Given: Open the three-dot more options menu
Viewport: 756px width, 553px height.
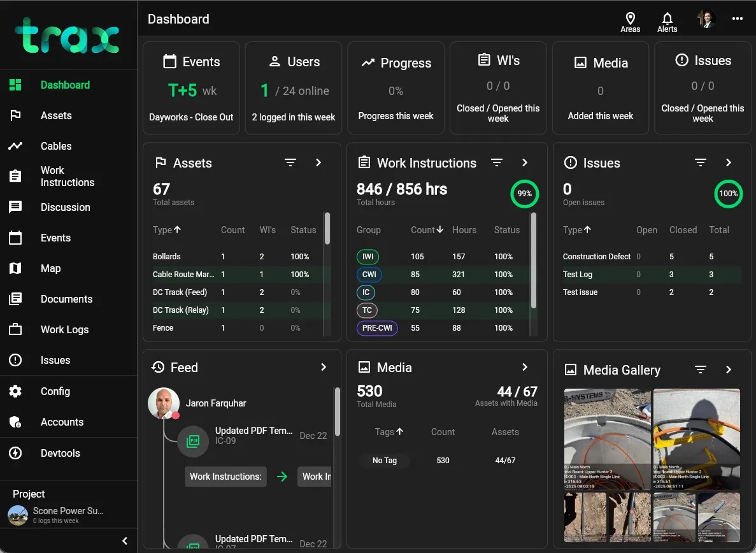Looking at the screenshot, I should click(738, 19).
